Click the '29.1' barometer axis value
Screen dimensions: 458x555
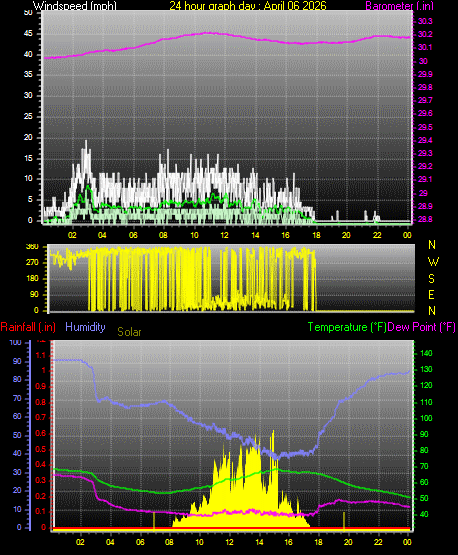[x=425, y=179]
